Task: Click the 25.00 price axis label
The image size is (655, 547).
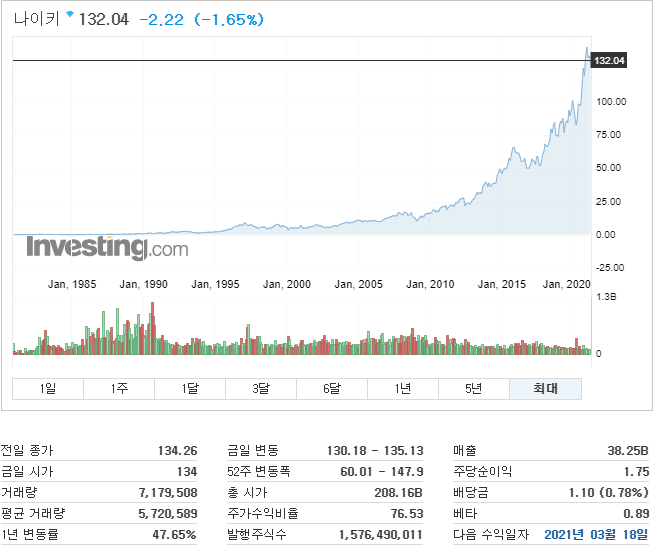Action: (609, 201)
